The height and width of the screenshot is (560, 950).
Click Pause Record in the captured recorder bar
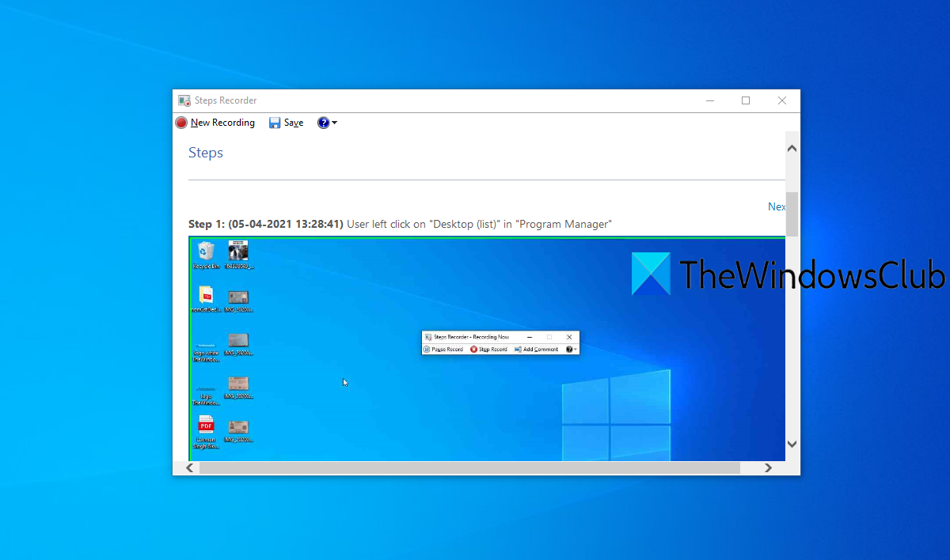[x=443, y=349]
